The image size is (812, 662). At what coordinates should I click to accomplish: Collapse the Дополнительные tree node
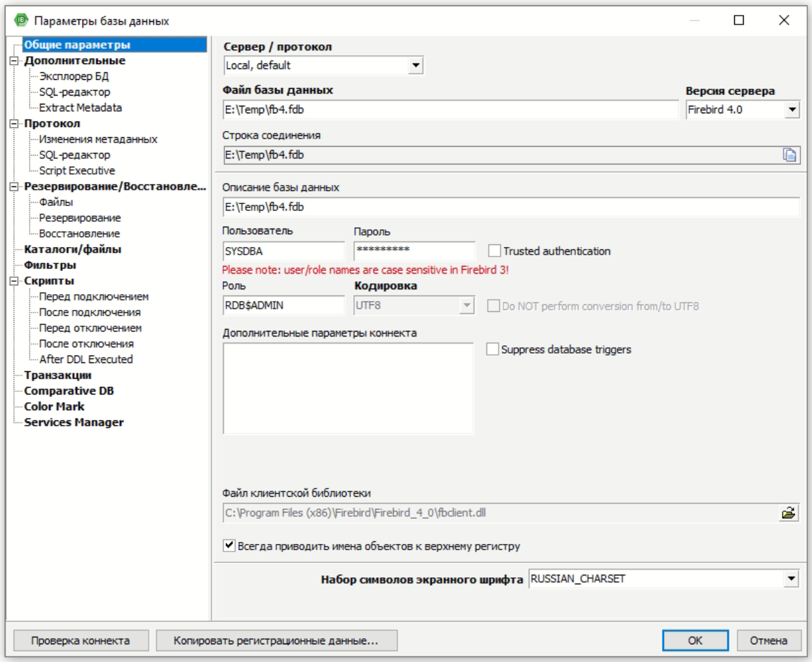(12, 61)
